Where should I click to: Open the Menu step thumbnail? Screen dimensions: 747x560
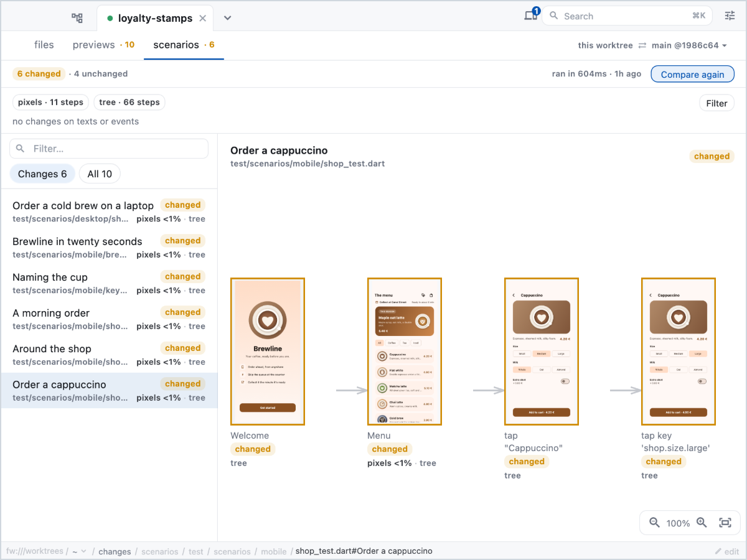[405, 352]
